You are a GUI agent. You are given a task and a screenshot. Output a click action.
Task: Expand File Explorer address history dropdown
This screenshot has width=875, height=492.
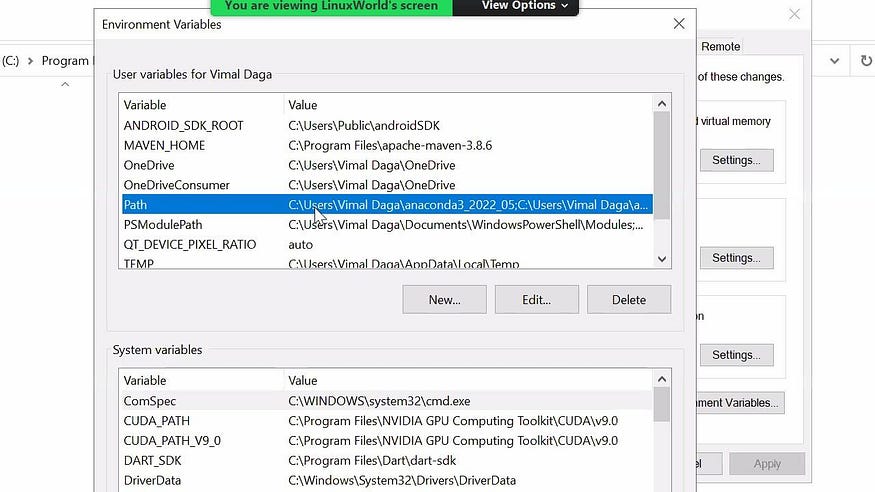[x=834, y=61]
